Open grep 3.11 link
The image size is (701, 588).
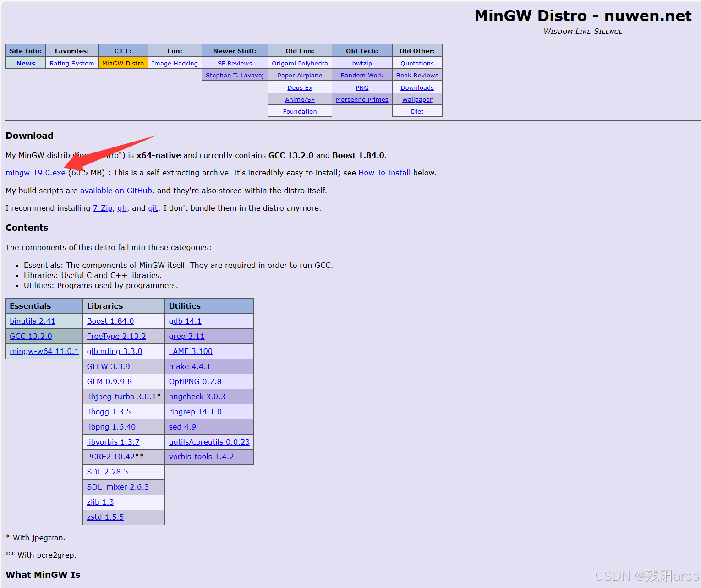pyautogui.click(x=186, y=336)
